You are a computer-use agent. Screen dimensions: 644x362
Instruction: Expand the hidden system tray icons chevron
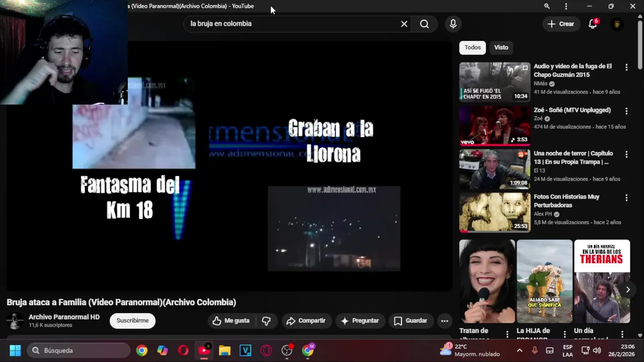(519, 350)
